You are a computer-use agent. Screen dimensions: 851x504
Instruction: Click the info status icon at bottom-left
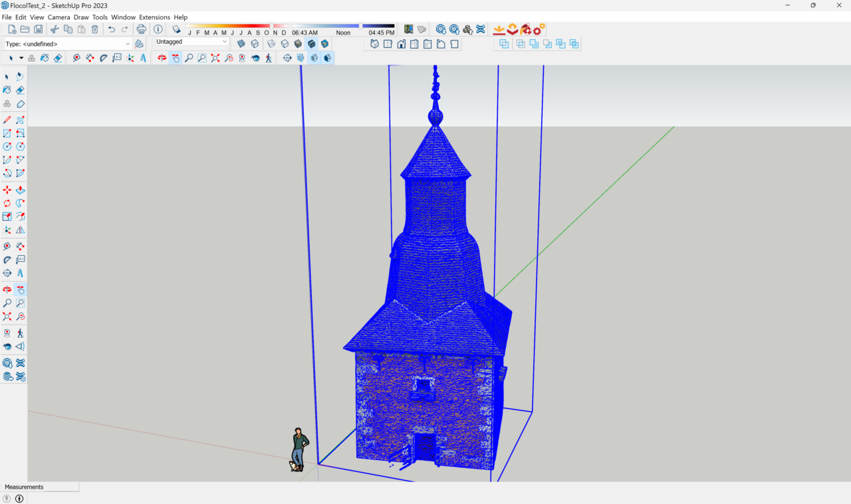tap(19, 499)
